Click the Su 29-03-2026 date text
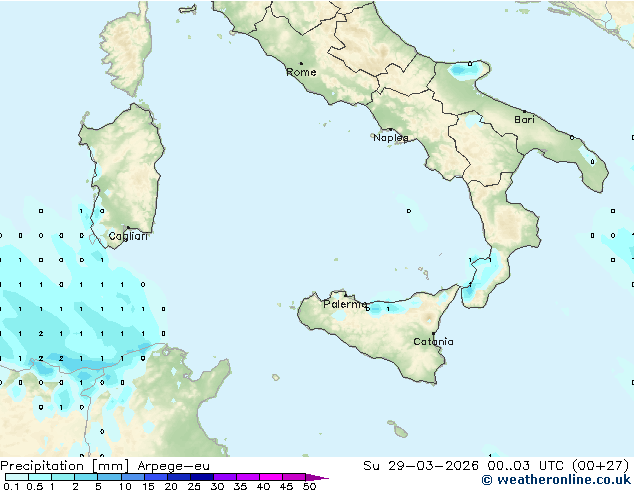 421,466
